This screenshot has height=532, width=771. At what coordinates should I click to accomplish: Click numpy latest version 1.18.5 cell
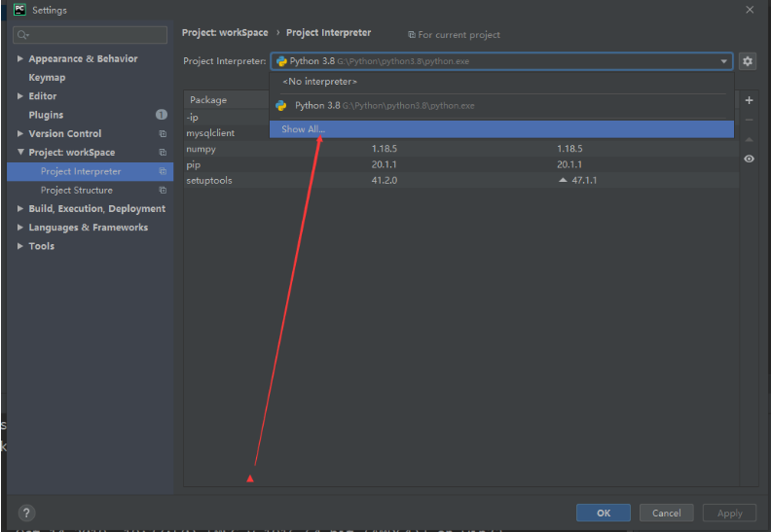569,149
